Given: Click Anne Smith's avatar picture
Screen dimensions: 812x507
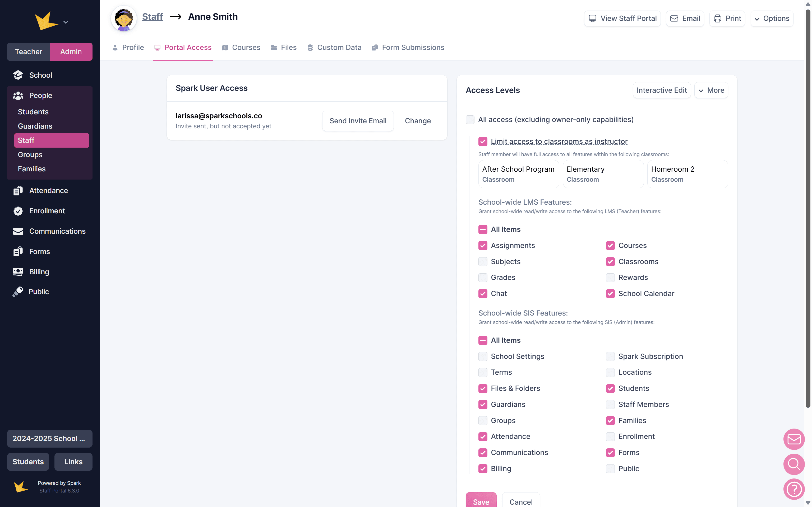Looking at the screenshot, I should point(124,18).
